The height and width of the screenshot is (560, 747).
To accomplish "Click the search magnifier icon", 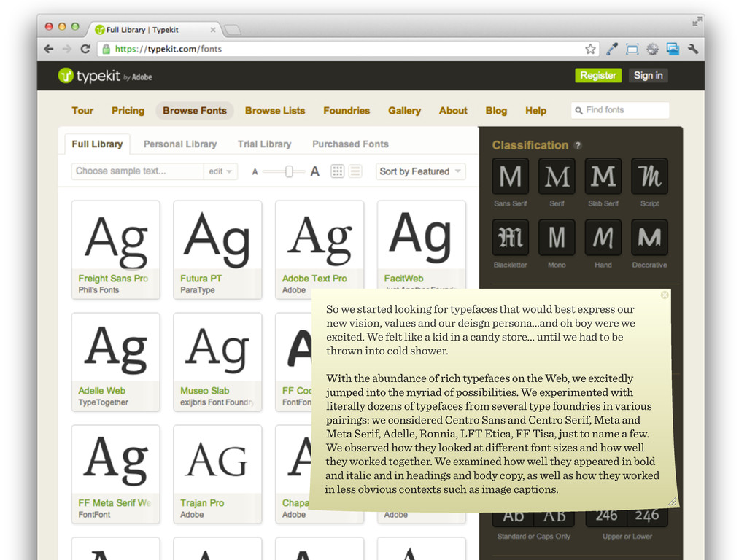I will tap(578, 111).
